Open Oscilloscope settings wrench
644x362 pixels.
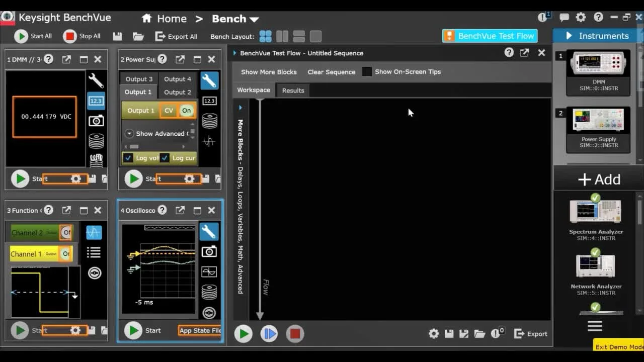pyautogui.click(x=209, y=232)
